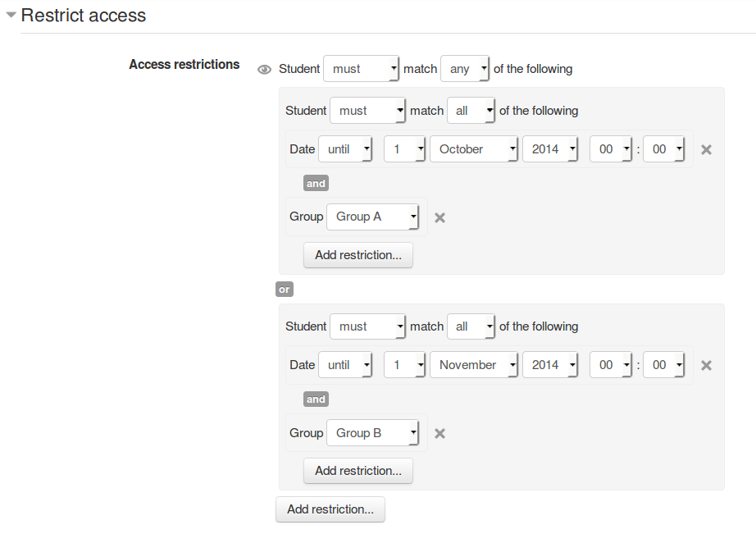The width and height of the screenshot is (756, 534).
Task: Open the October month dropdown
Action: [474, 149]
